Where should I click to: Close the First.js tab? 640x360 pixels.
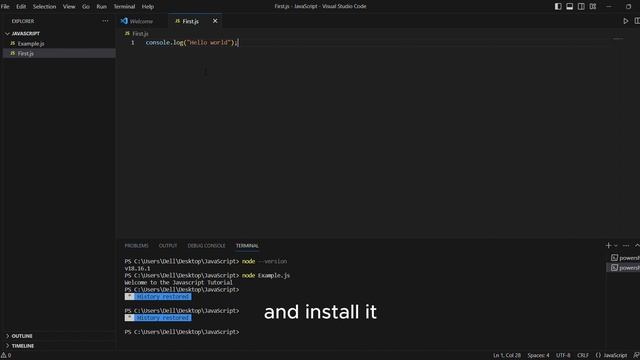(215, 21)
